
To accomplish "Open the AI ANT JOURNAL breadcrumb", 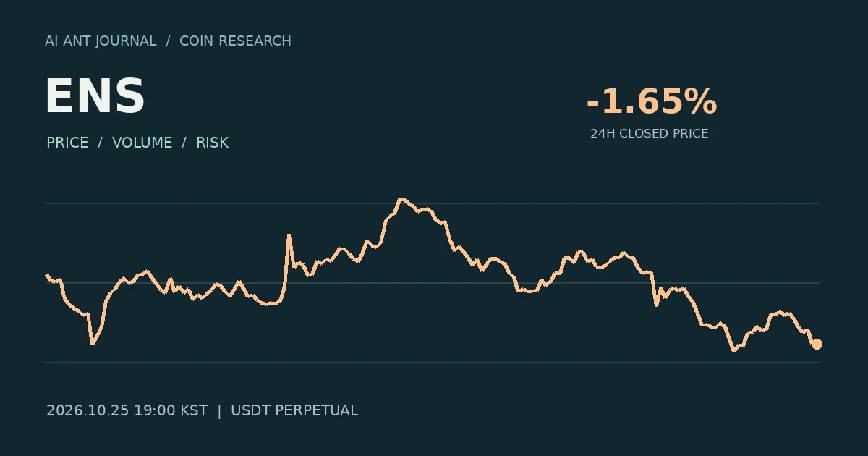I will [101, 41].
